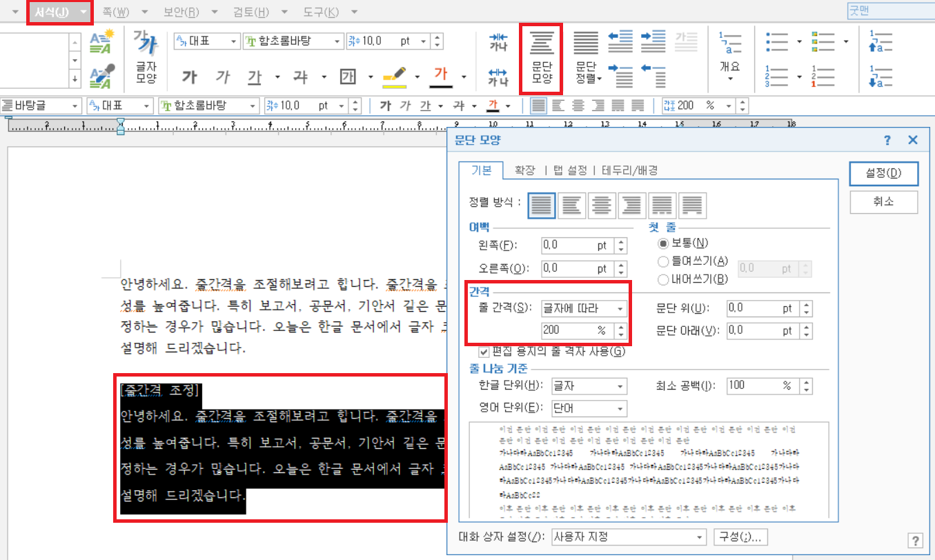Open the 글자 모양 character shape button

[x=146, y=57]
